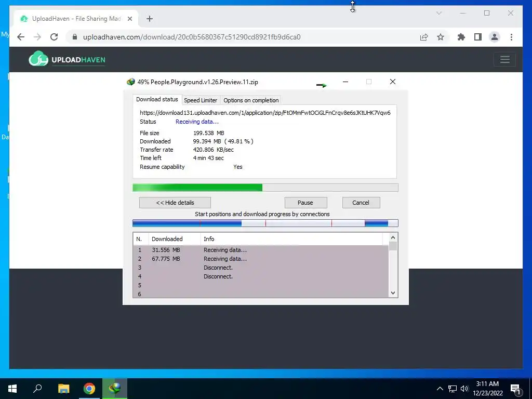The width and height of the screenshot is (532, 399).
Task: Click the time left 4 min 43 sec
Action: (208, 158)
